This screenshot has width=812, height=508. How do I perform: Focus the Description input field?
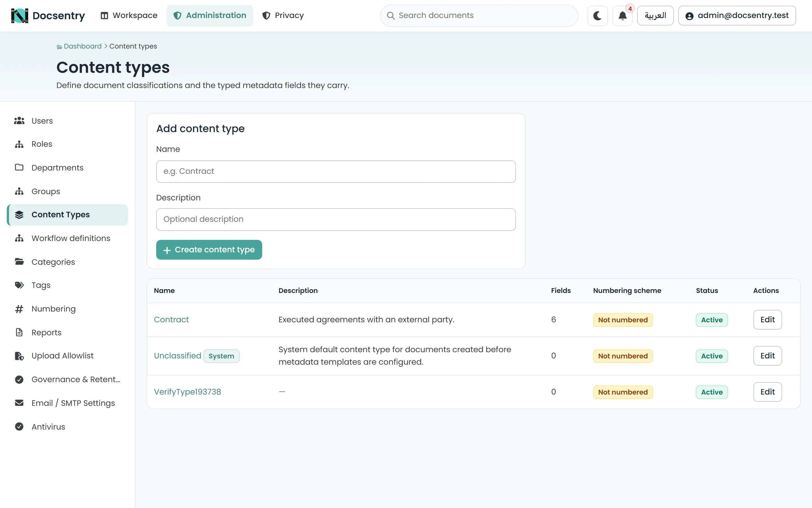336,219
